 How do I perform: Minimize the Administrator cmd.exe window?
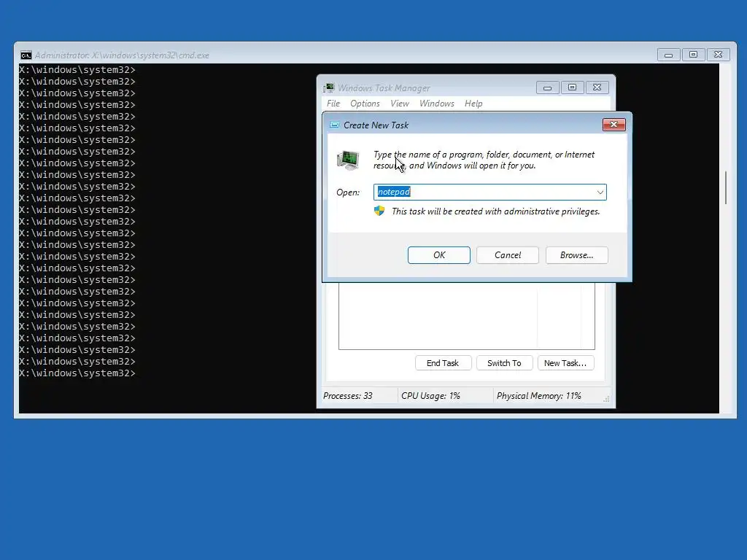point(668,55)
